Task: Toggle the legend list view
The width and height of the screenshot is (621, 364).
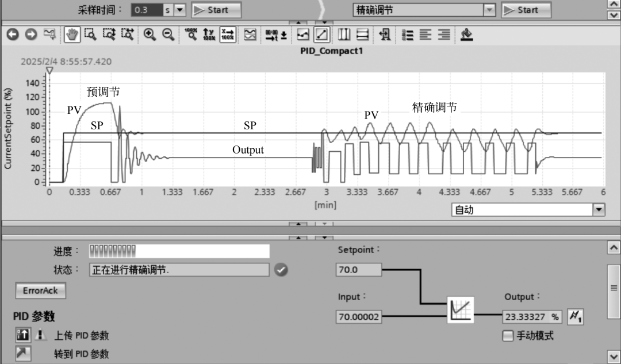Action: click(407, 35)
